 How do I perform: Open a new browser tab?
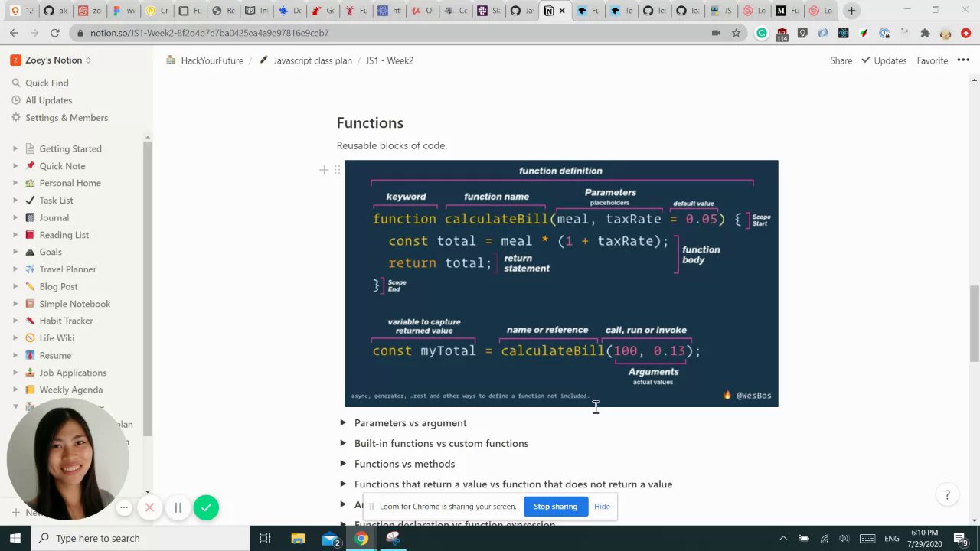tap(851, 11)
